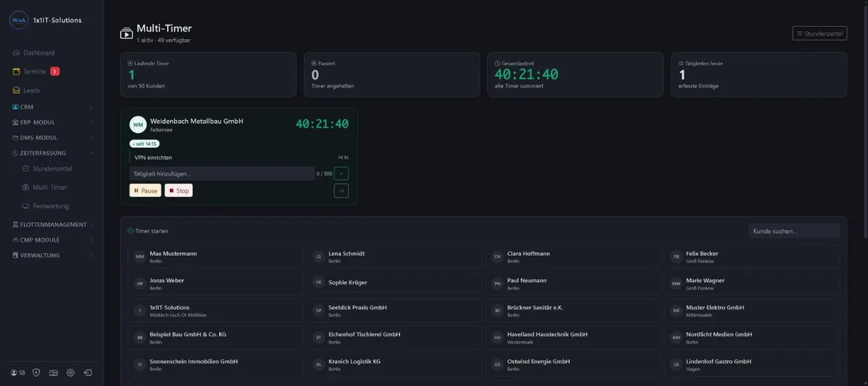Start timer for Kranich Logistik KG
Viewport: 868px width, 386px height.
(394, 364)
